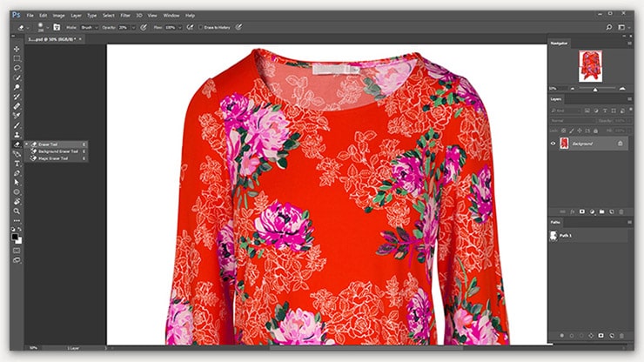
Task: Enable the Erase to History checkbox
Action: (x=199, y=27)
